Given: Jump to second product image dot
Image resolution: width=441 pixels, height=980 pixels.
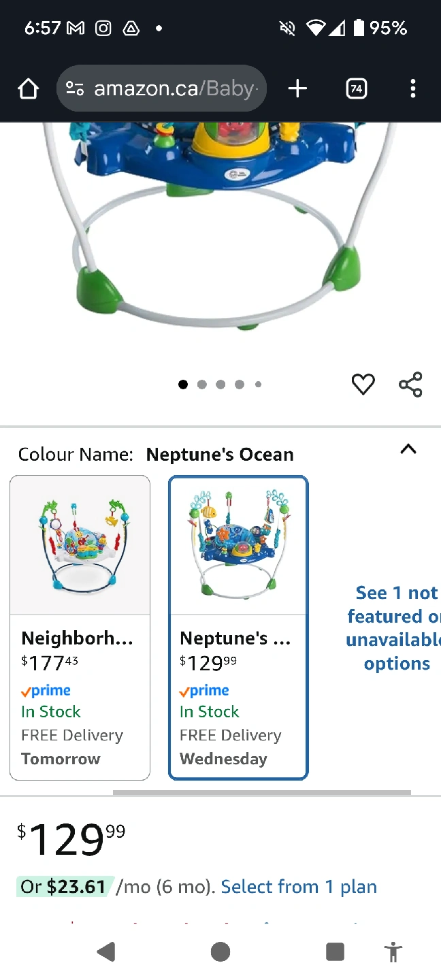Looking at the screenshot, I should (x=201, y=385).
